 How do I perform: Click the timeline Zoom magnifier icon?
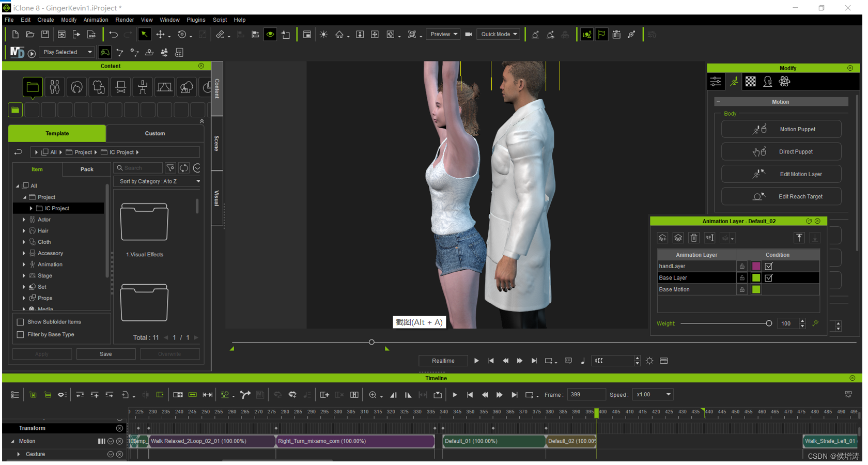coord(373,395)
